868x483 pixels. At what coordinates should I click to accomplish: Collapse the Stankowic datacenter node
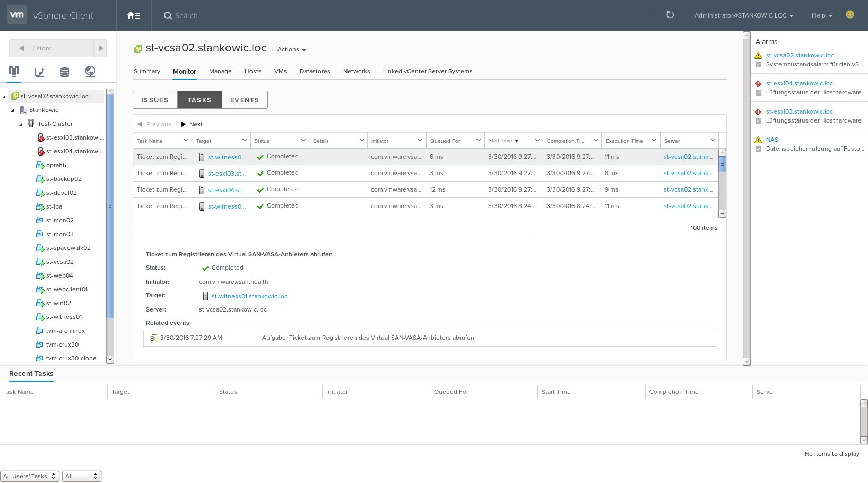click(x=13, y=110)
